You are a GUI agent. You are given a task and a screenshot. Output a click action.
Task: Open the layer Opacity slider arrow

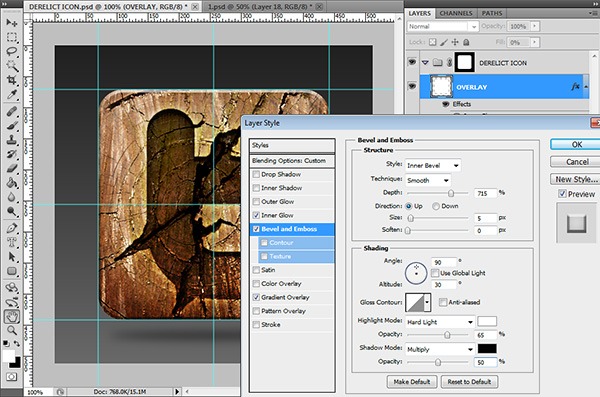point(535,26)
